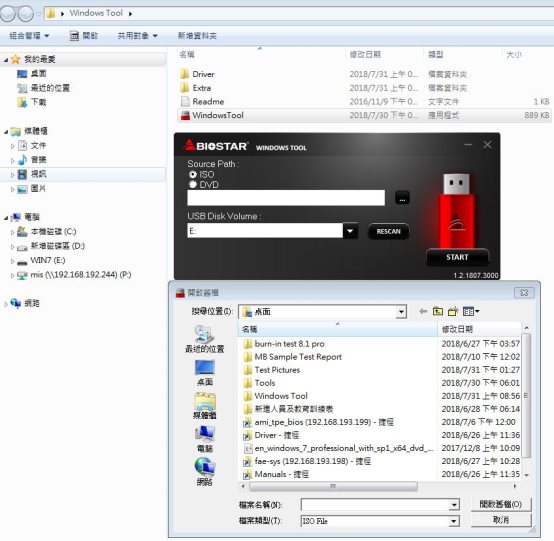Select fae-sys shortcut in dialog

307,461
